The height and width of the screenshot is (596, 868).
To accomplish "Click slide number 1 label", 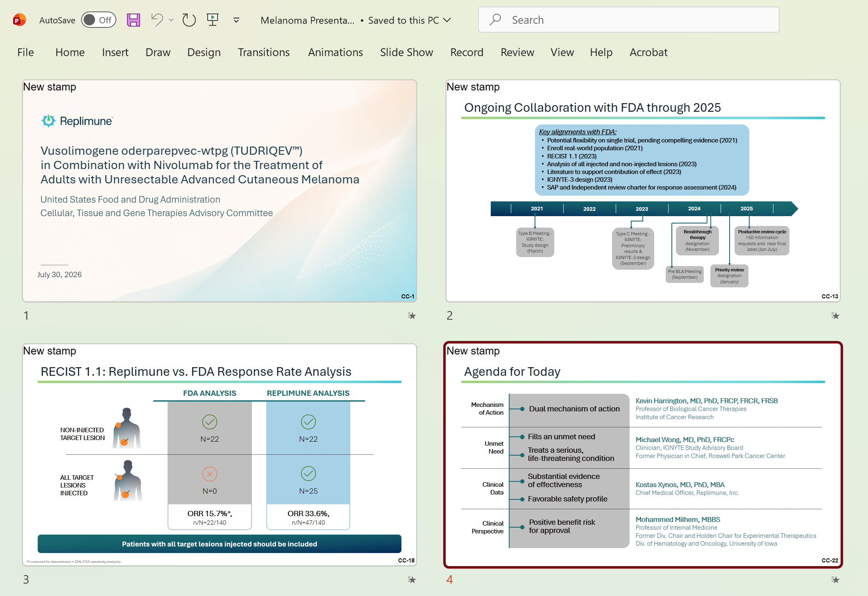I will 26,316.
